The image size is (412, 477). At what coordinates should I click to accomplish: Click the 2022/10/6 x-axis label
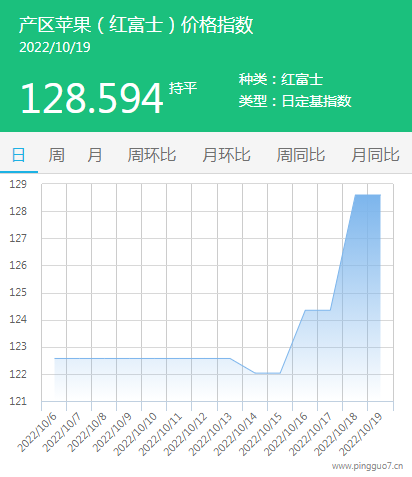pos(37,432)
